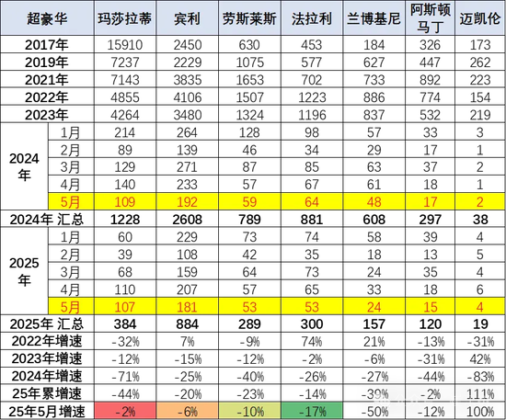
Task: Select cell 892 in 阿斯顿马丁 column
Action: coord(431,79)
